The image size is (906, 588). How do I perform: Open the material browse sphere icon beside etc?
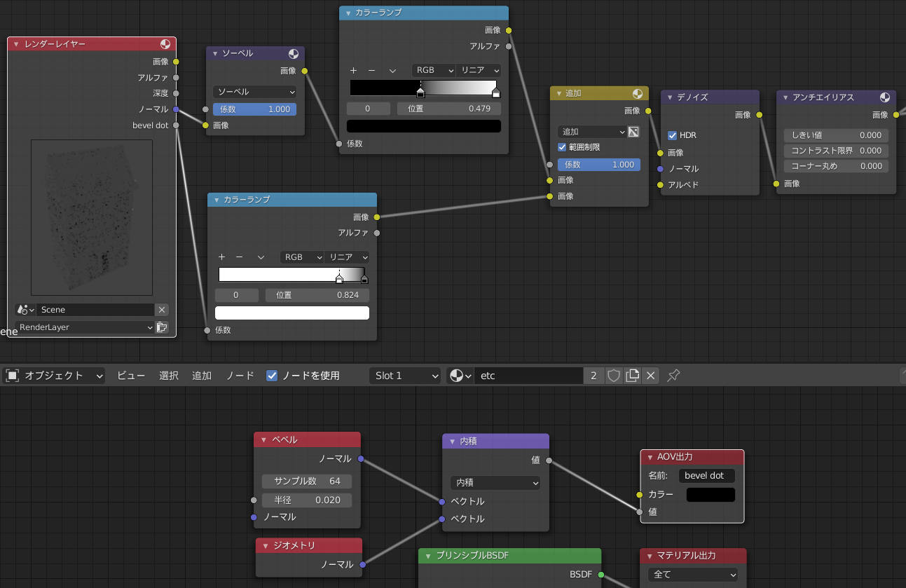click(x=460, y=376)
